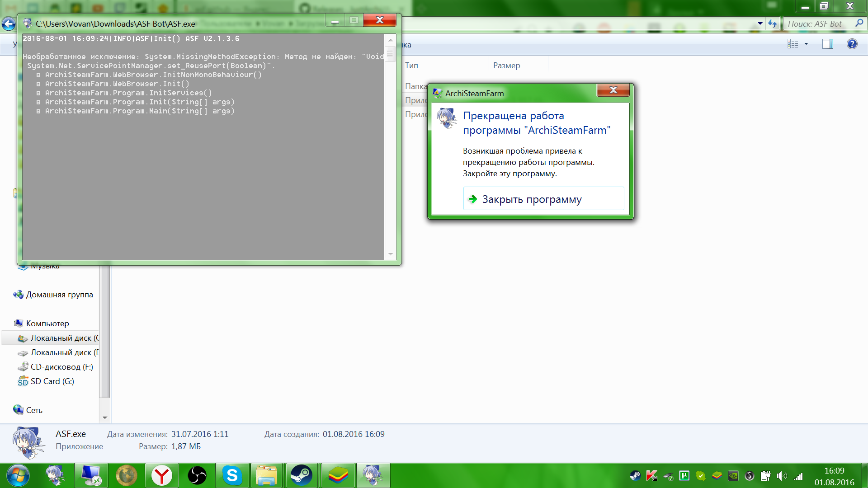
Task: Click the search magnifier icon
Action: coord(859,23)
